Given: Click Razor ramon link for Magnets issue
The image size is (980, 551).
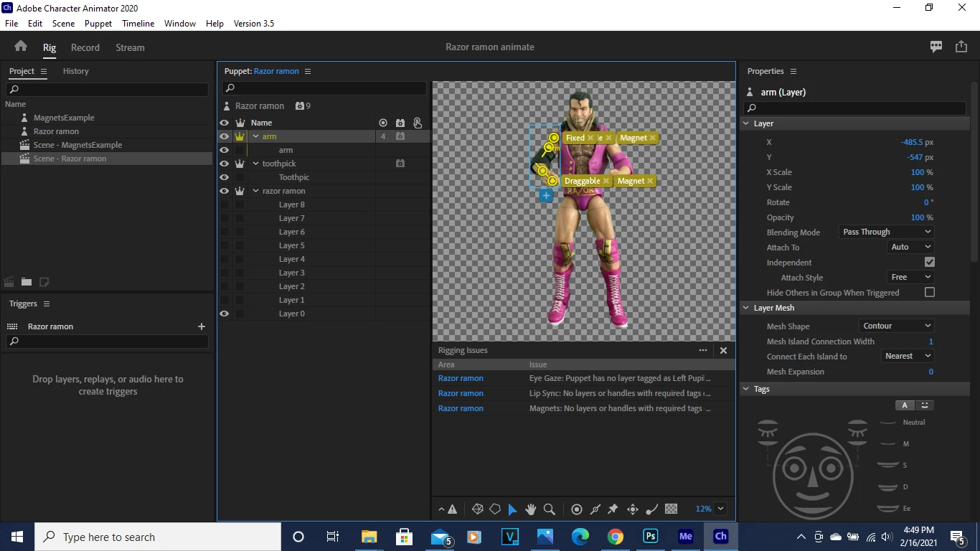Looking at the screenshot, I should [461, 408].
